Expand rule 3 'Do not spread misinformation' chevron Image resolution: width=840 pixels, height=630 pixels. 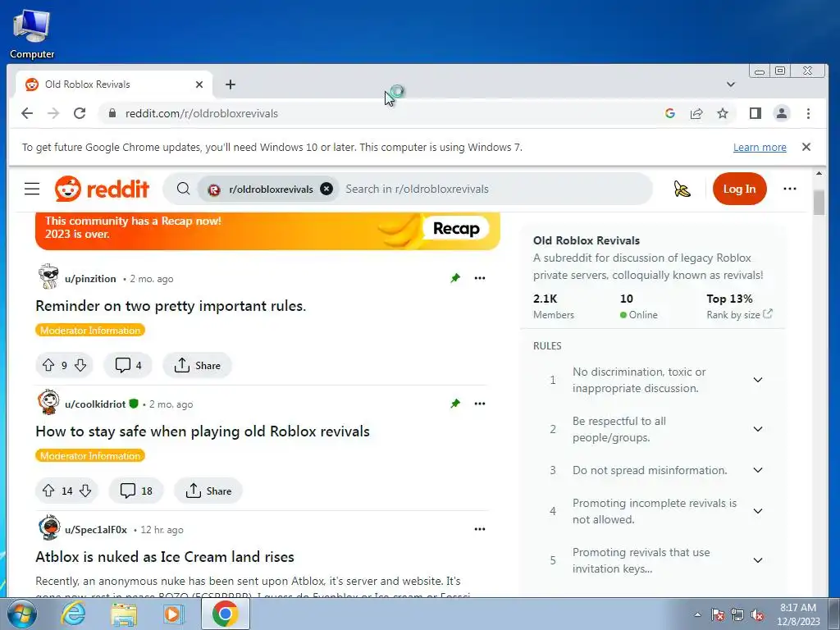pos(757,470)
